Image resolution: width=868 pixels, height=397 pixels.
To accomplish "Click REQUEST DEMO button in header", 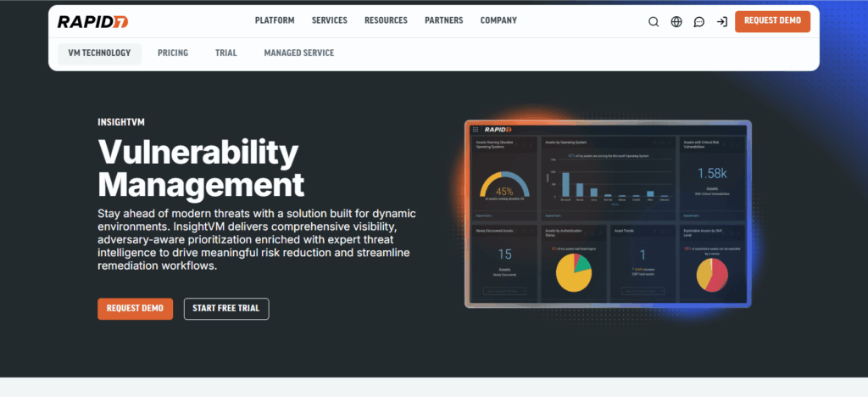I will (x=772, y=21).
